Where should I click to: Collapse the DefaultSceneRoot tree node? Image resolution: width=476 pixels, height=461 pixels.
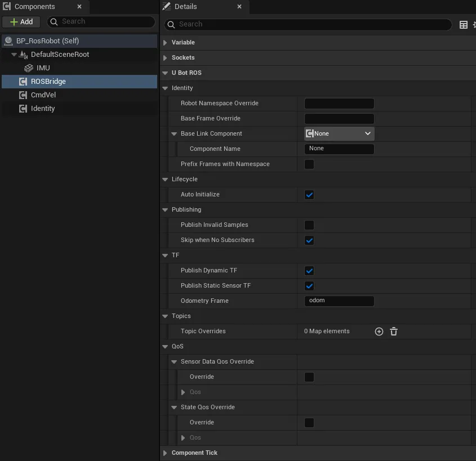pyautogui.click(x=14, y=55)
